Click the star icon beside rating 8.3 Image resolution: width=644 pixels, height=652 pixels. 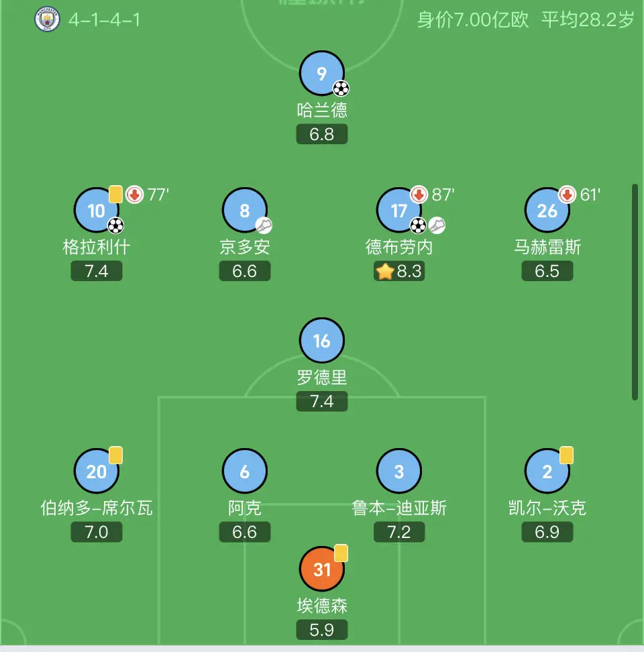pos(385,271)
